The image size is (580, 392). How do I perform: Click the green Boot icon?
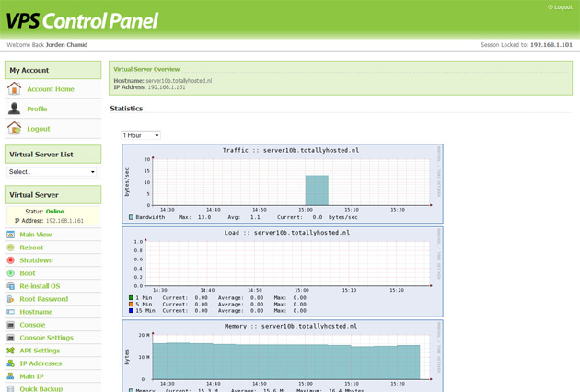click(11, 273)
